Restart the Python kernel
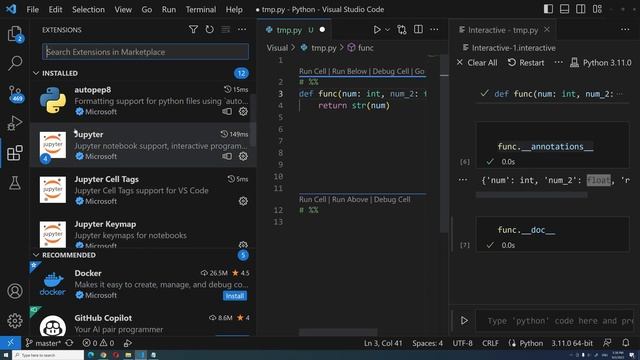Image resolution: width=640 pixels, height=360 pixels. click(x=526, y=62)
